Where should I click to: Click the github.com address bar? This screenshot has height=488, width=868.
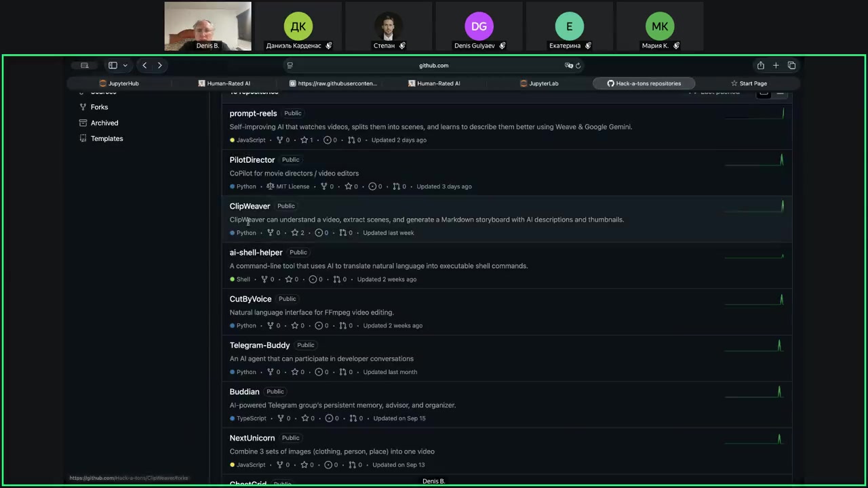coord(433,66)
